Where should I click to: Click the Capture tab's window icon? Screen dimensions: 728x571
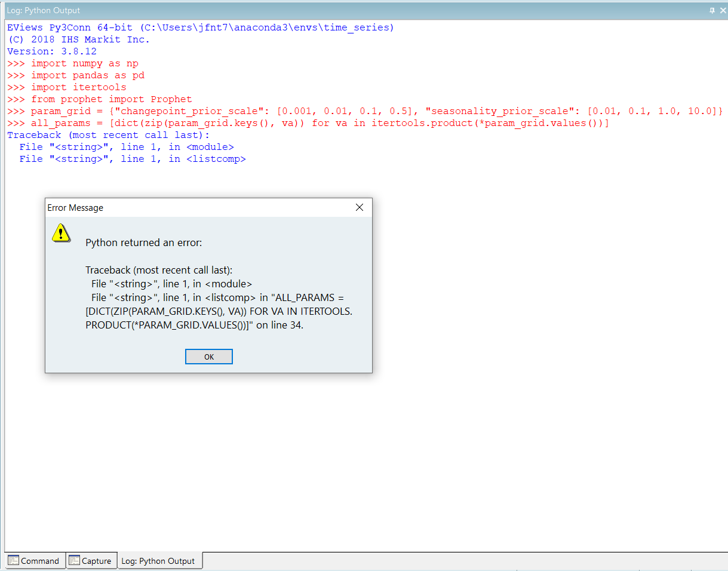[75, 560]
